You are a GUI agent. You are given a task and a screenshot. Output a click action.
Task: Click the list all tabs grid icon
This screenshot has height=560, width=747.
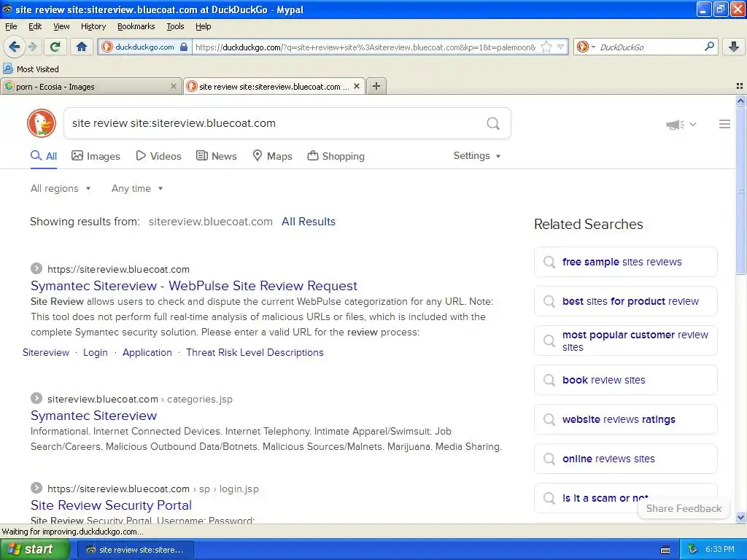740,86
